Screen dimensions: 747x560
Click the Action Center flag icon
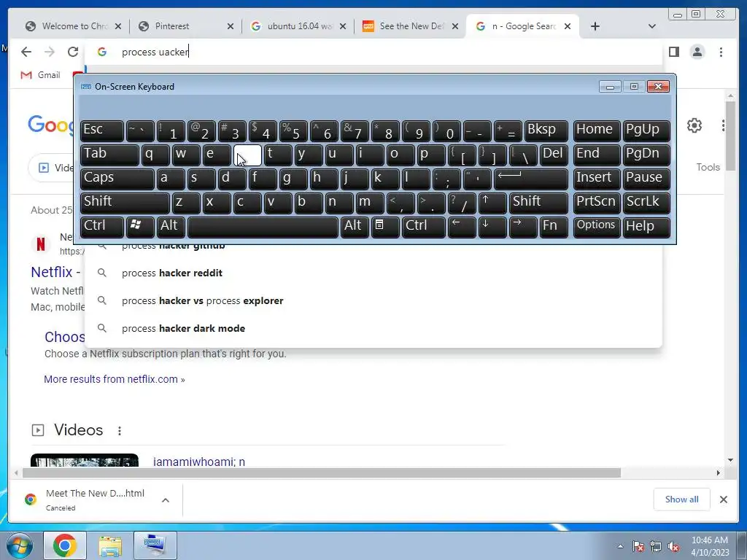click(x=638, y=547)
